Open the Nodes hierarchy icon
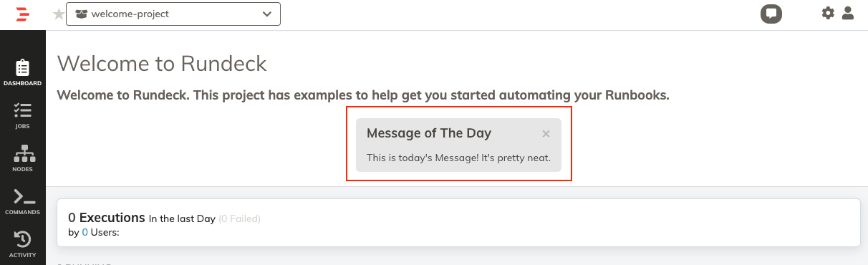This screenshot has height=265, width=868. tap(22, 153)
